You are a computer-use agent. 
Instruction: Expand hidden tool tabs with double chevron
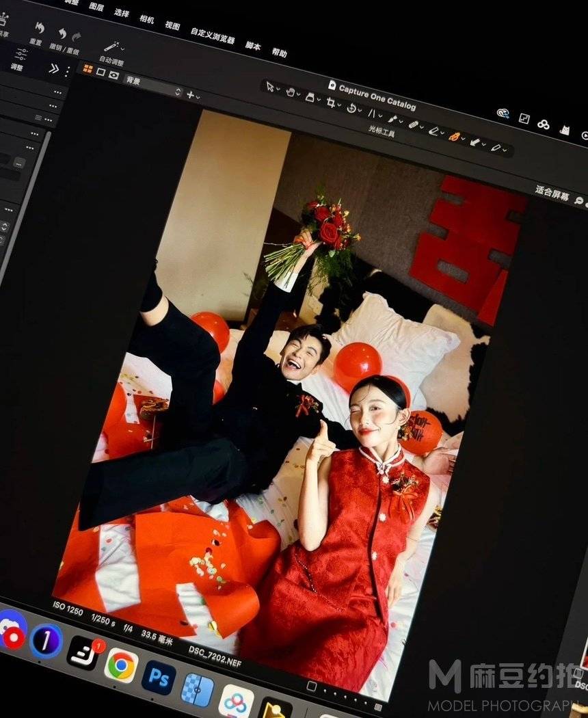click(53, 68)
